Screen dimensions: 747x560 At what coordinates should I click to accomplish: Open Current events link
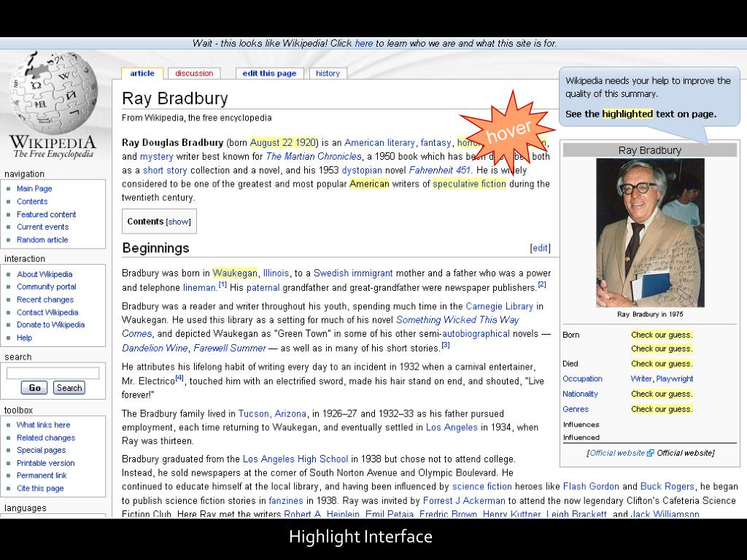point(43,227)
